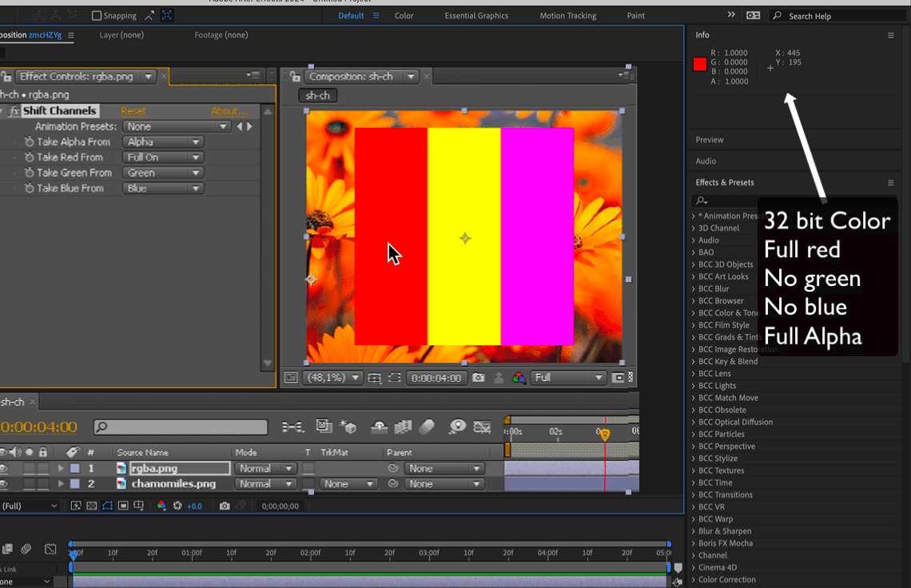This screenshot has width=911, height=588.
Task: Open Effects & Presets panel menu icon
Action: coord(891,183)
